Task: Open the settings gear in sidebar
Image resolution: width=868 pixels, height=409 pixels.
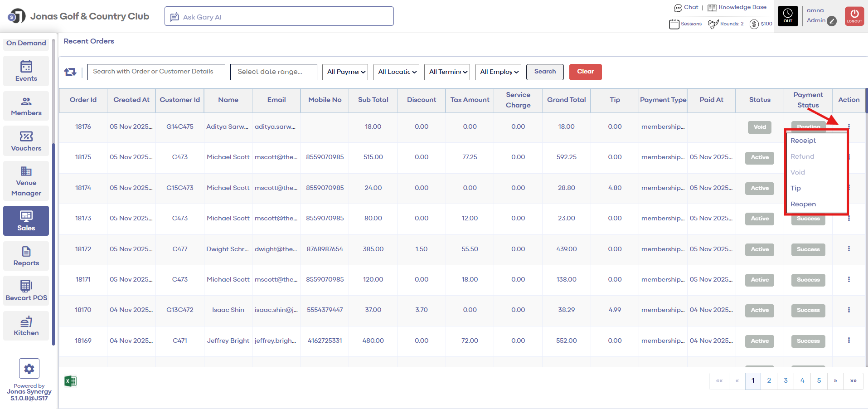Action: (29, 368)
